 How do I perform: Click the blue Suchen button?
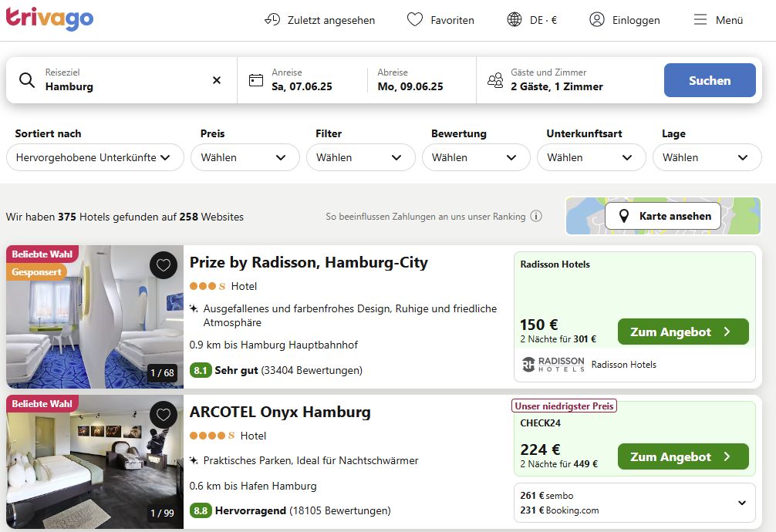click(x=710, y=80)
